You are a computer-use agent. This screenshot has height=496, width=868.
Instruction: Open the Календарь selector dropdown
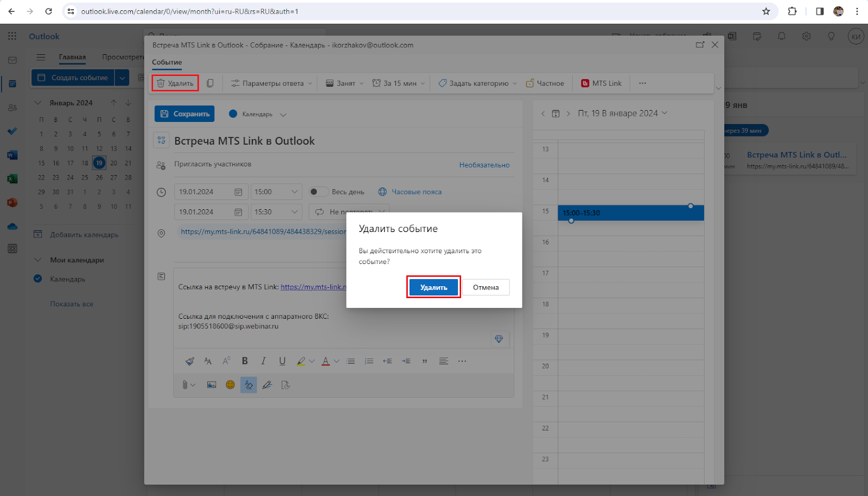pyautogui.click(x=258, y=114)
